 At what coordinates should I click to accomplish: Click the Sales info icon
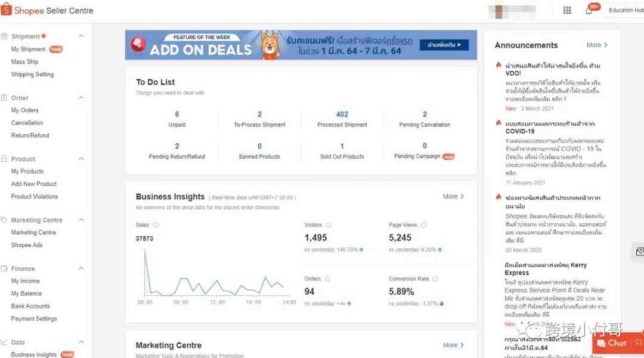tap(156, 225)
